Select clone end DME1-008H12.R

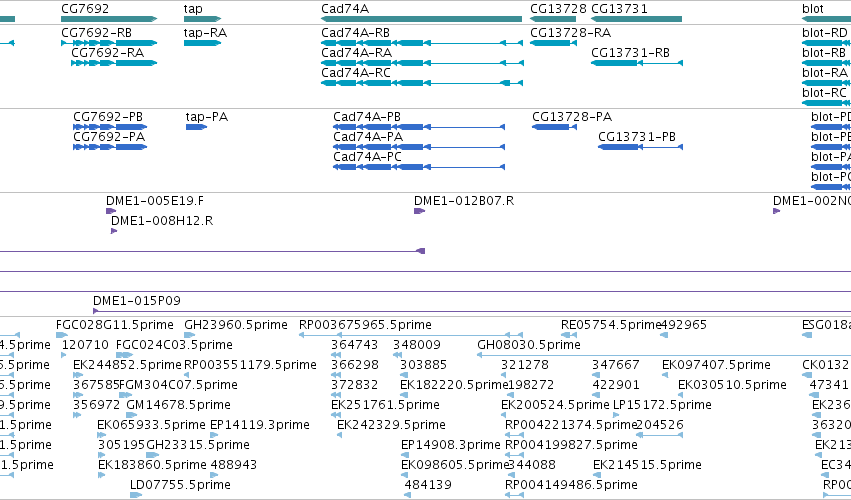point(114,231)
